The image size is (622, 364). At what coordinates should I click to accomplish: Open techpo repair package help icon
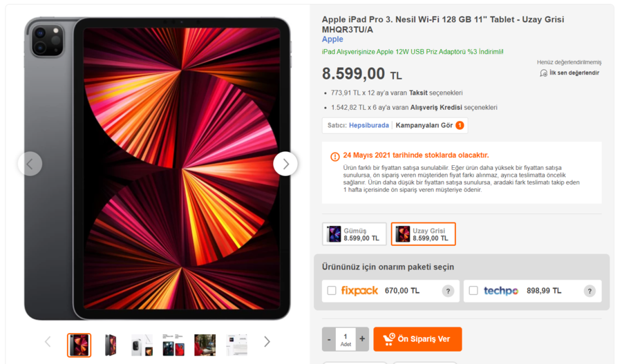(x=590, y=291)
